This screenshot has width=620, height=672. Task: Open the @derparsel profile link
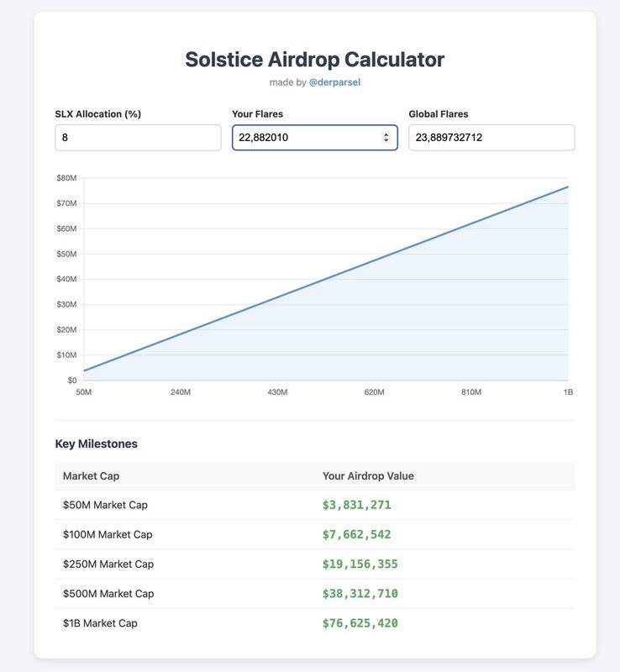click(x=334, y=82)
